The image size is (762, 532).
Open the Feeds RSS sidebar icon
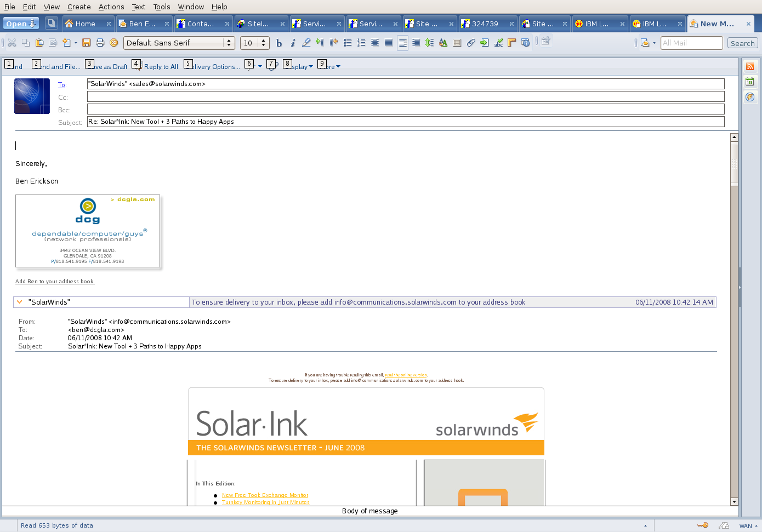click(750, 66)
